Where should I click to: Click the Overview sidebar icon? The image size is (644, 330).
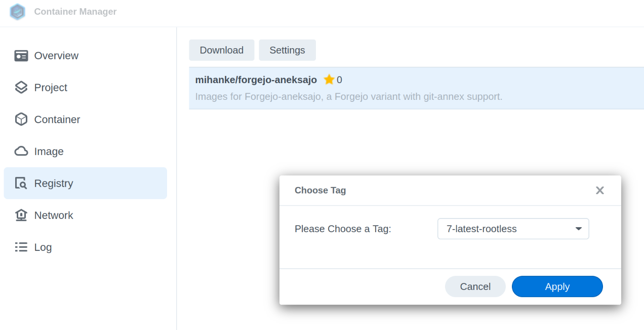pos(21,56)
